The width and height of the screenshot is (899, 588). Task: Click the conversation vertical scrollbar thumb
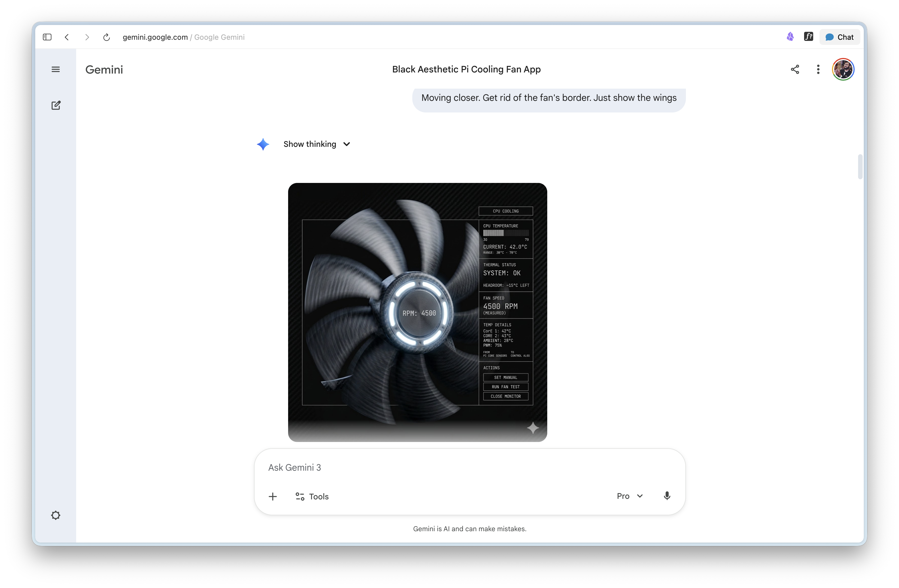860,166
